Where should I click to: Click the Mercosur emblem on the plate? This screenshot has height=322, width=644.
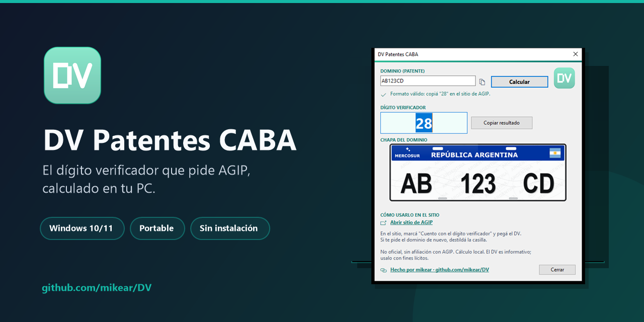coord(407,153)
